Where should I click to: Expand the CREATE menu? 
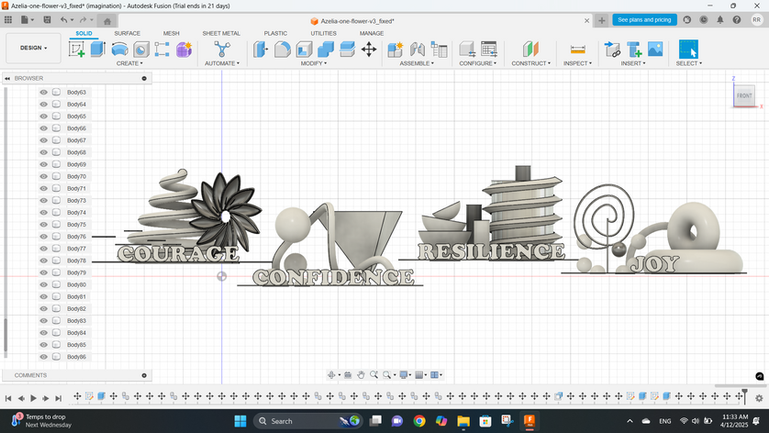point(129,64)
